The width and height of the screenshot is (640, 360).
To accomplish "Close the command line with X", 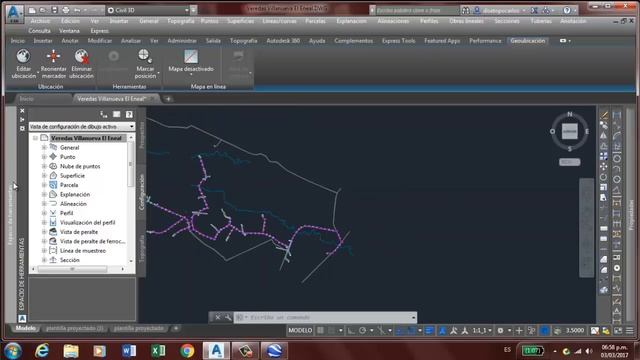I will coord(218,317).
